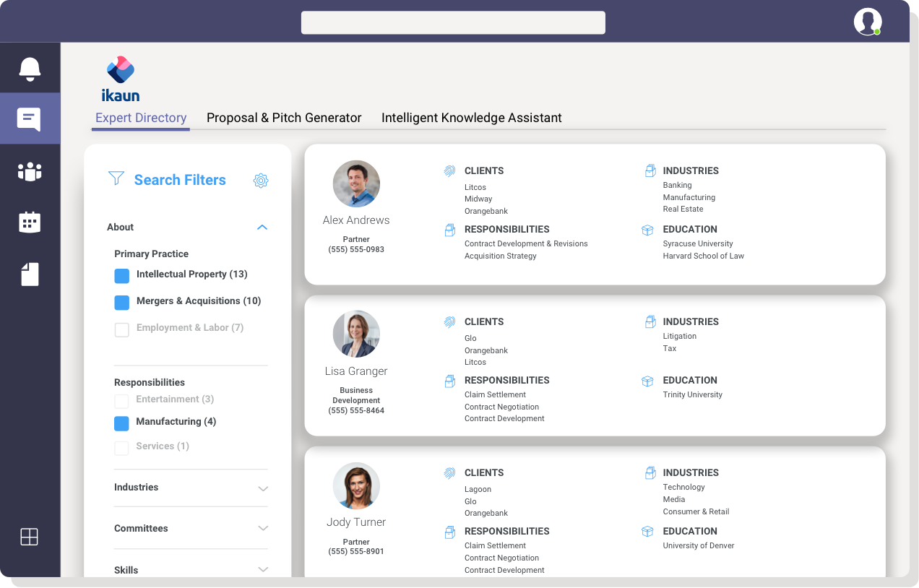Expand the Committees filter section
Viewport: 919px width, 588px height.
pyautogui.click(x=263, y=529)
